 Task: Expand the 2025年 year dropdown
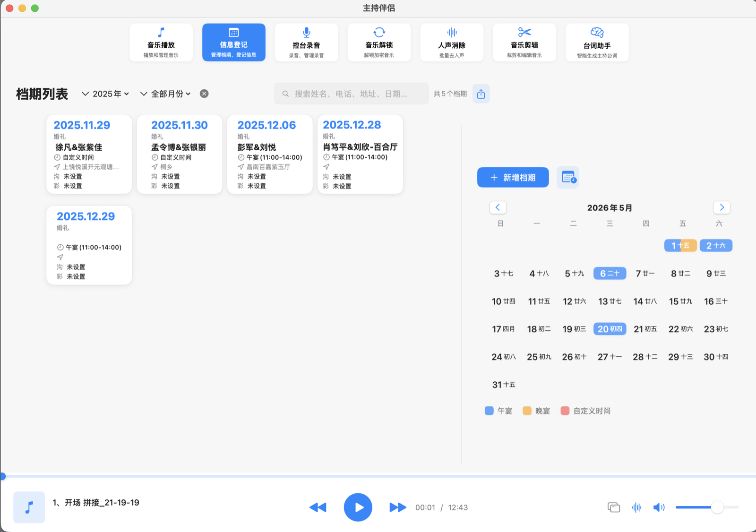(105, 94)
